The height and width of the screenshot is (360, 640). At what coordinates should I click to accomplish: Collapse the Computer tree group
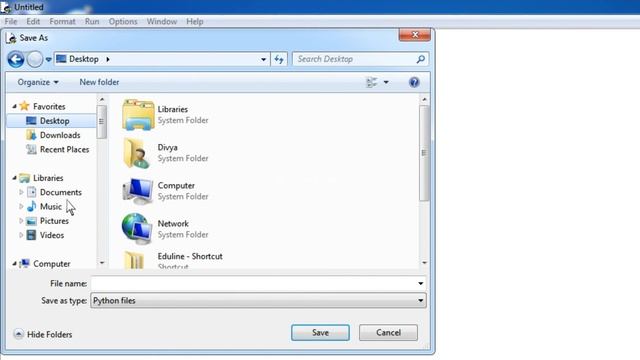(14, 264)
